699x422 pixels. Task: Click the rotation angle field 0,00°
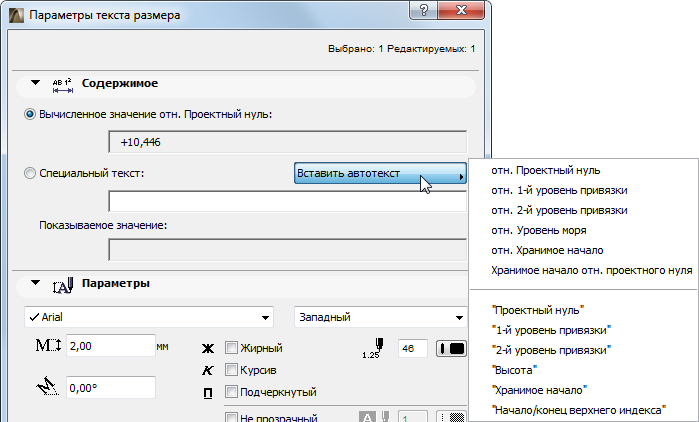coord(111,388)
